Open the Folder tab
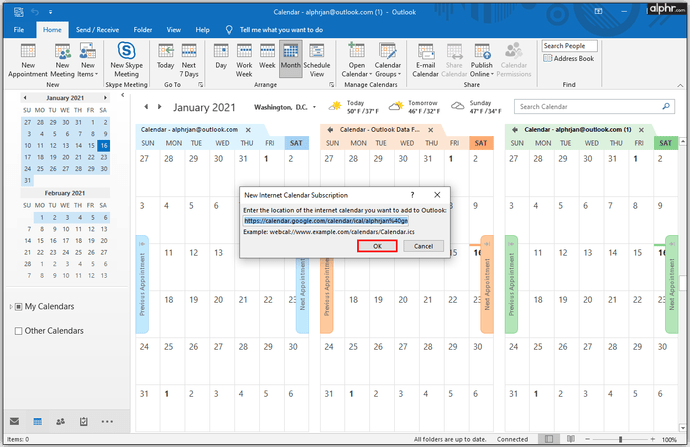The height and width of the screenshot is (447, 690). pos(143,30)
